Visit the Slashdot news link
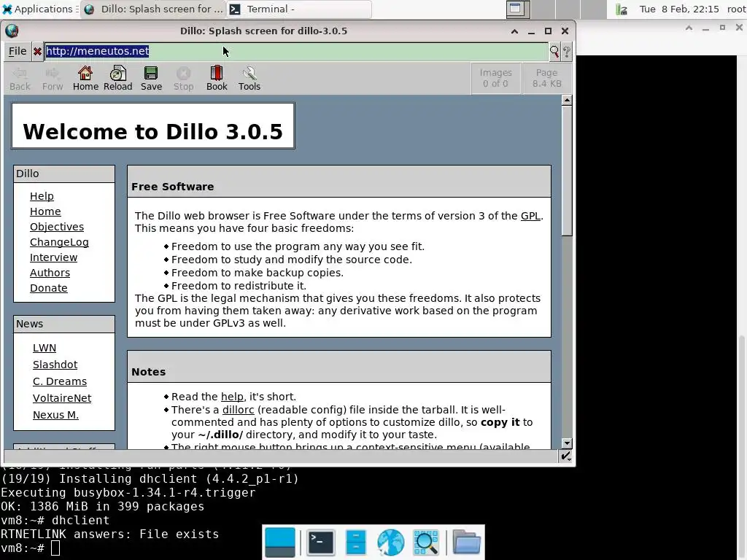This screenshot has height=560, width=747. click(x=55, y=365)
